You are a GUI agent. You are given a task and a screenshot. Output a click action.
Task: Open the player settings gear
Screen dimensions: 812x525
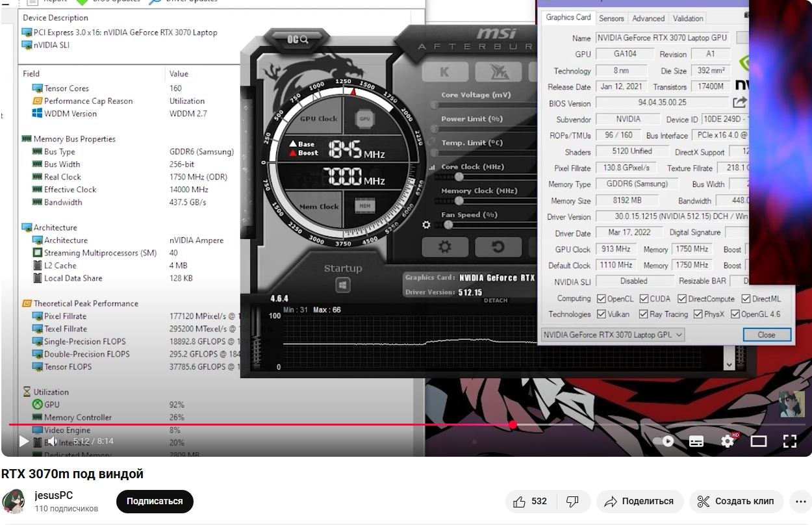coord(728,441)
